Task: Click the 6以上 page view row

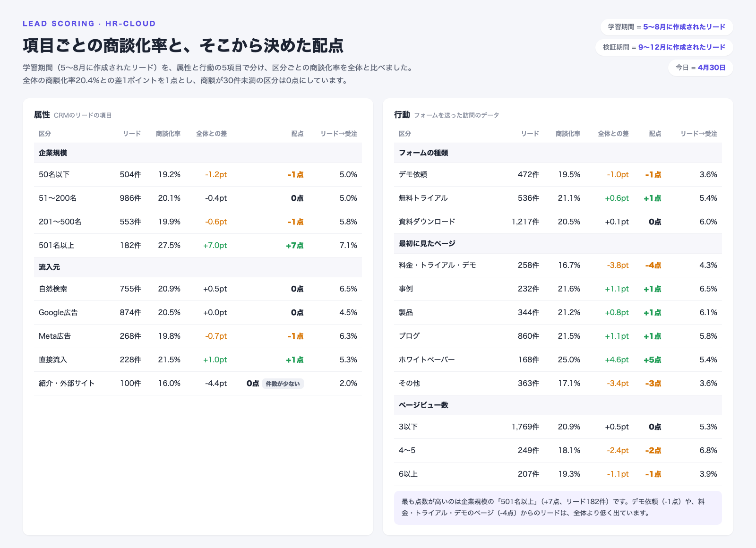Action: click(x=558, y=474)
